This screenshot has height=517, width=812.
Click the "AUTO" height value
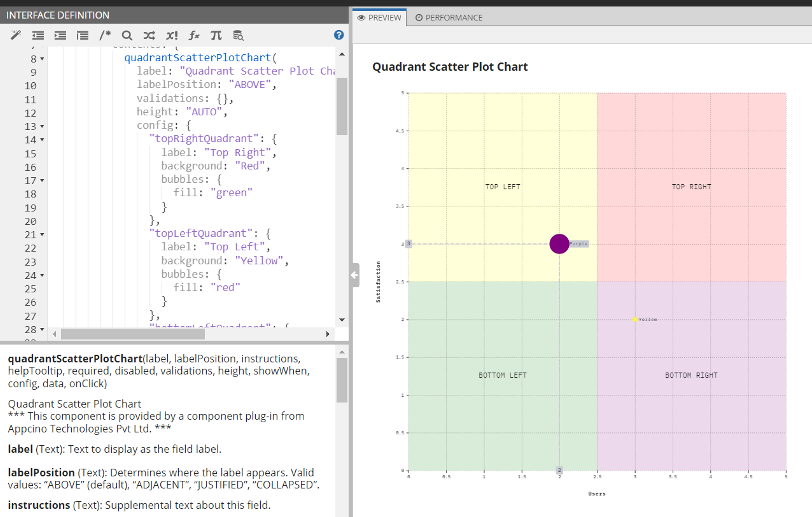tap(204, 112)
